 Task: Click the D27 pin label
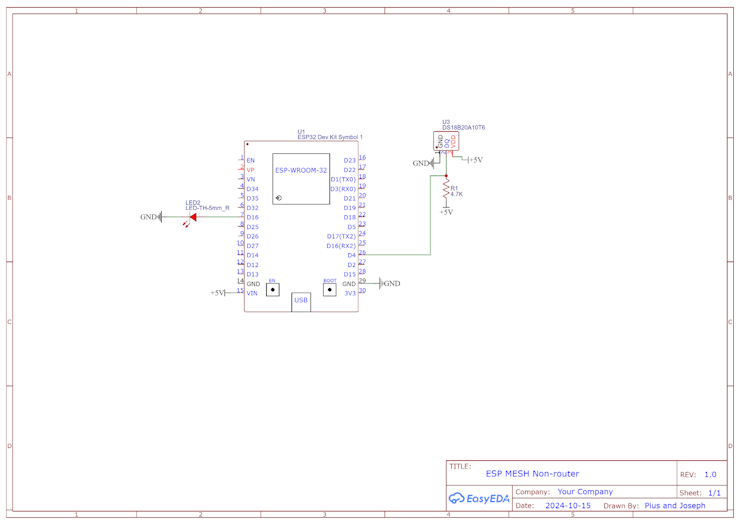click(x=252, y=246)
